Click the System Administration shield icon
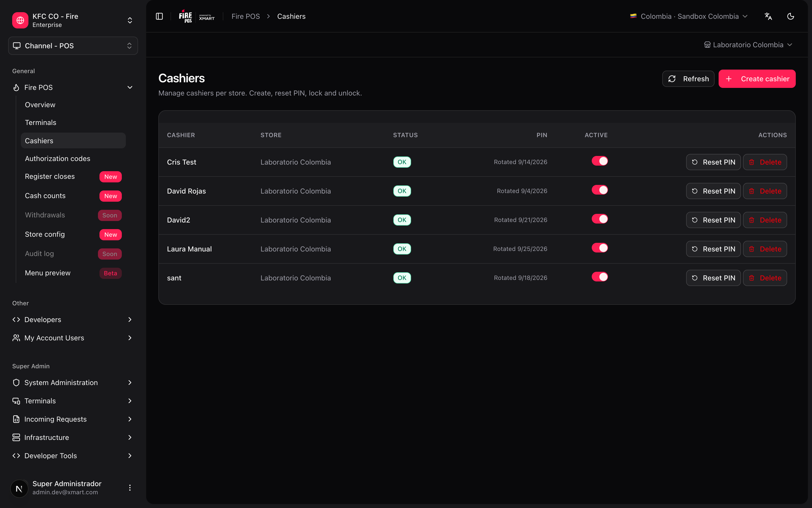The height and width of the screenshot is (508, 812). point(16,382)
